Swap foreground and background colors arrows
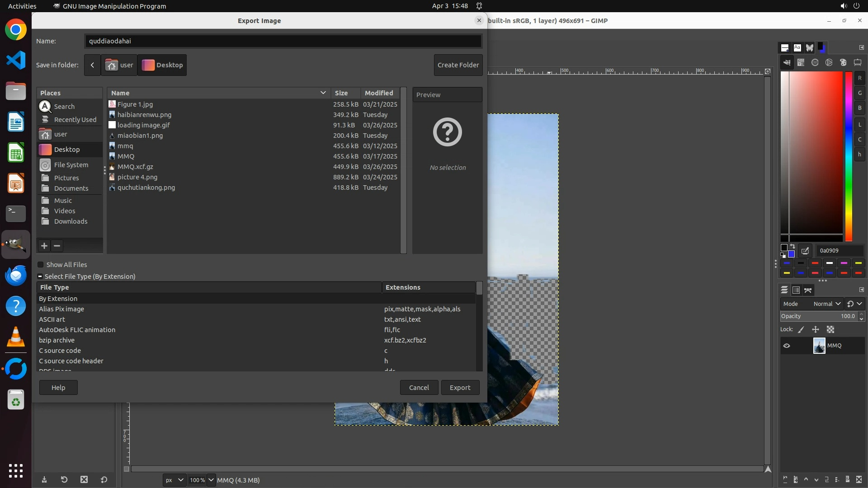The image size is (868, 488). coord(793,247)
